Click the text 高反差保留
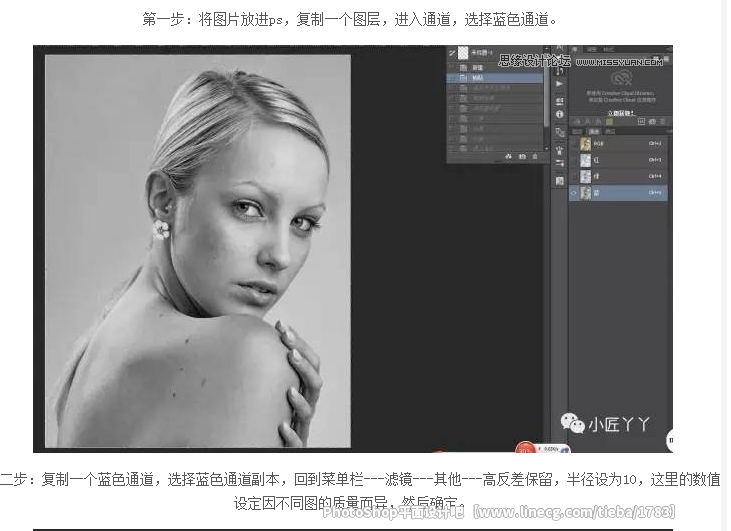The image size is (731, 531). click(517, 479)
